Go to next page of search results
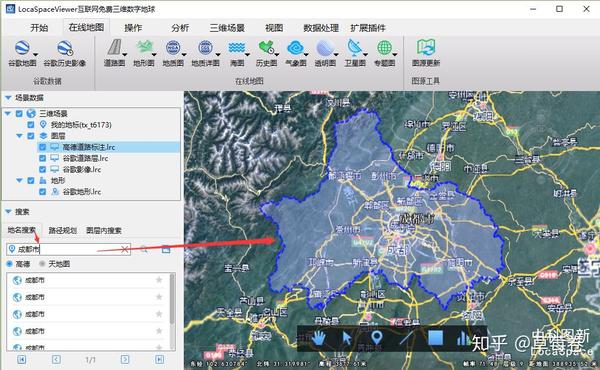Viewport: 600px width, 370px height. pyautogui.click(x=125, y=359)
